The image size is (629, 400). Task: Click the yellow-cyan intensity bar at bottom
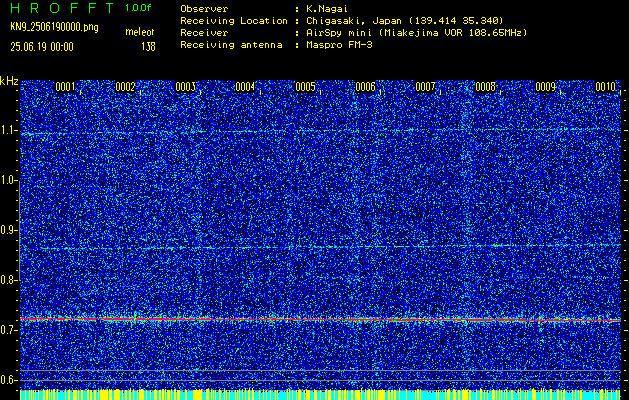320,394
